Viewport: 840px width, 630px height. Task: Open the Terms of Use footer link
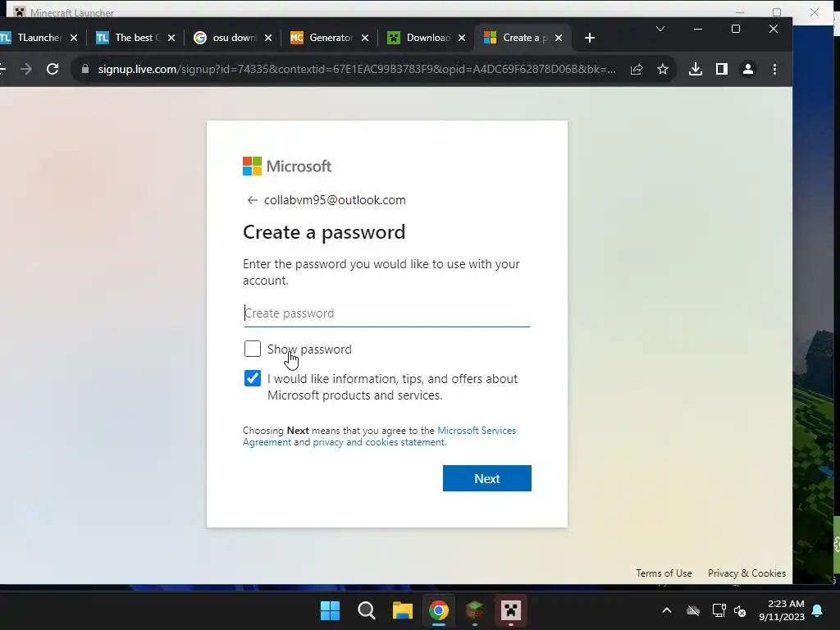[x=664, y=573]
